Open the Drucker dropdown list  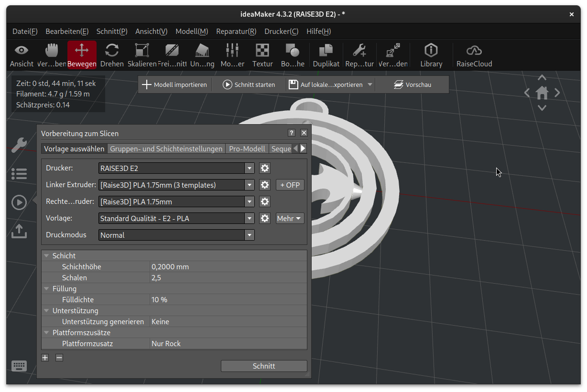(249, 168)
